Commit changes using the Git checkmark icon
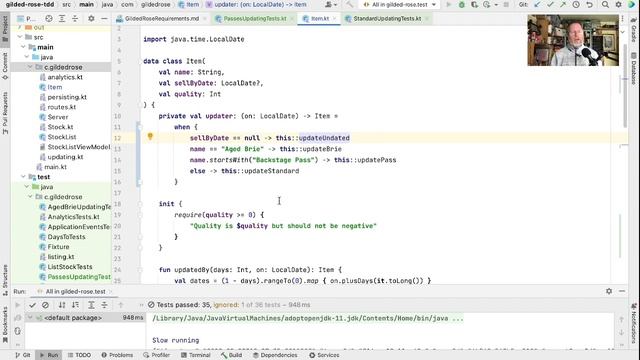640x360 pixels. click(x=550, y=4)
